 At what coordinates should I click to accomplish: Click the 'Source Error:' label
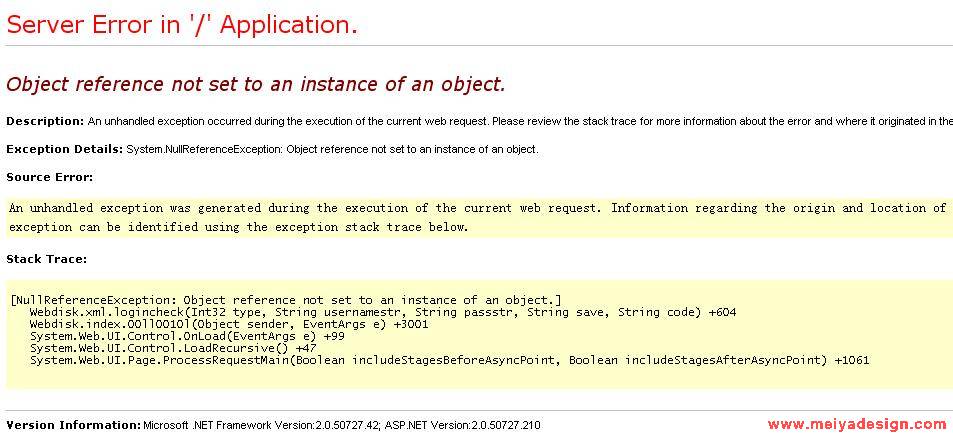[x=49, y=177]
